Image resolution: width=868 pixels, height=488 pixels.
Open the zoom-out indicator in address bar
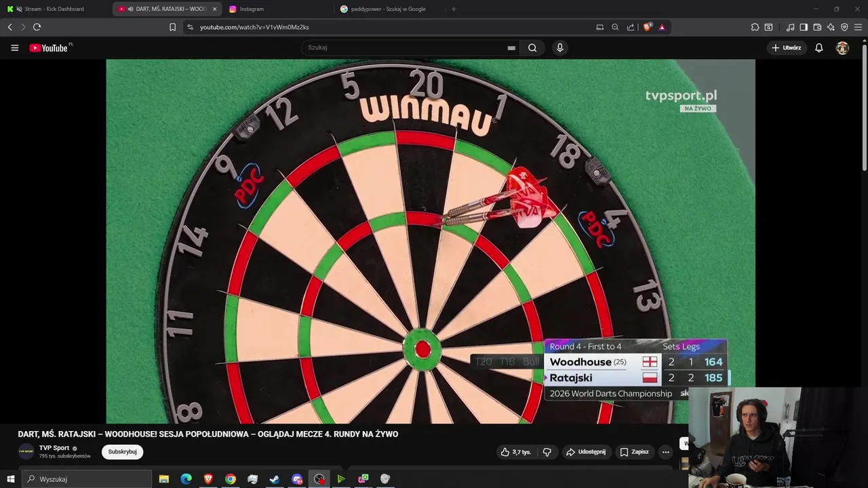tap(615, 27)
